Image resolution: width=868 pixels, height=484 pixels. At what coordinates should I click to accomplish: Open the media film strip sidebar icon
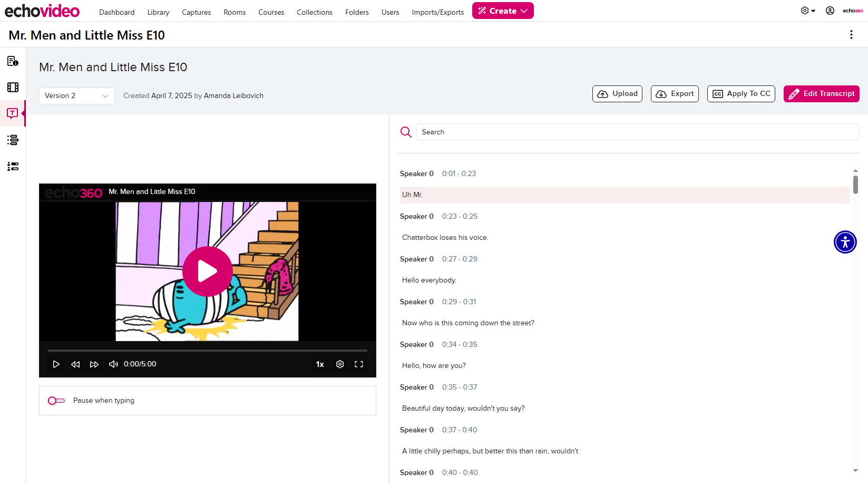[x=13, y=88]
